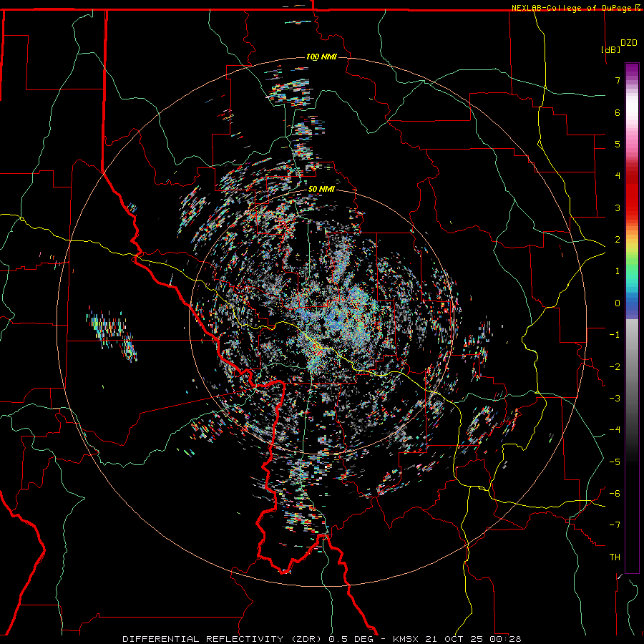This screenshot has width=644, height=644.
Task: Click the -6 dB value on color scale
Action: (x=615, y=494)
